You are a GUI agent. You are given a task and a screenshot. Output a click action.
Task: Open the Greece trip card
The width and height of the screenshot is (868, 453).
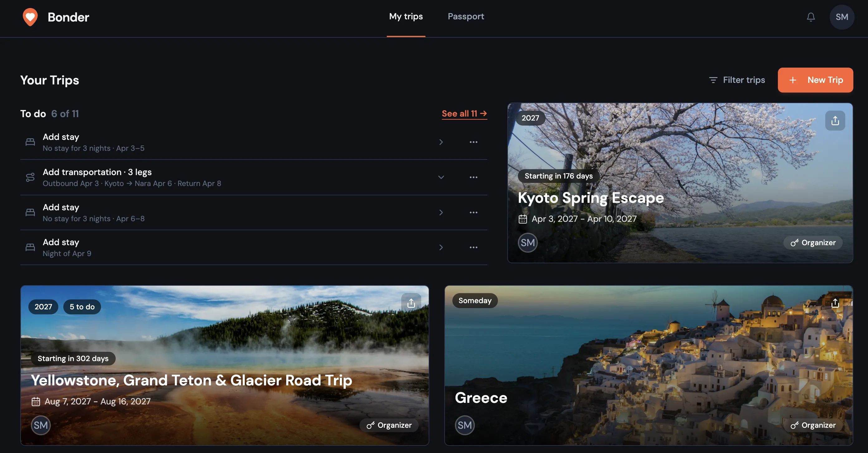[649, 365]
